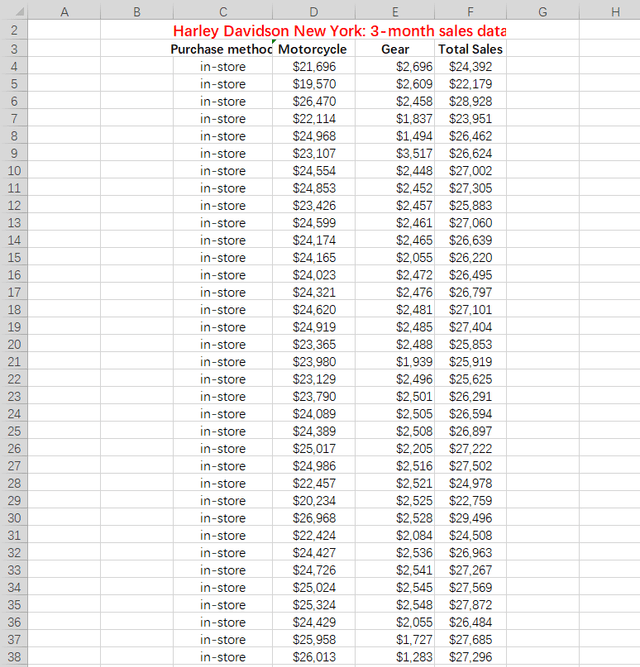
Task: Select column E header
Action: coord(395,11)
